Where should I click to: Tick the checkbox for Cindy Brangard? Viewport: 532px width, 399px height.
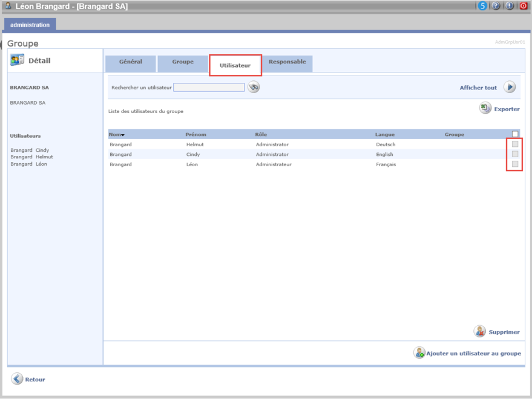[515, 154]
